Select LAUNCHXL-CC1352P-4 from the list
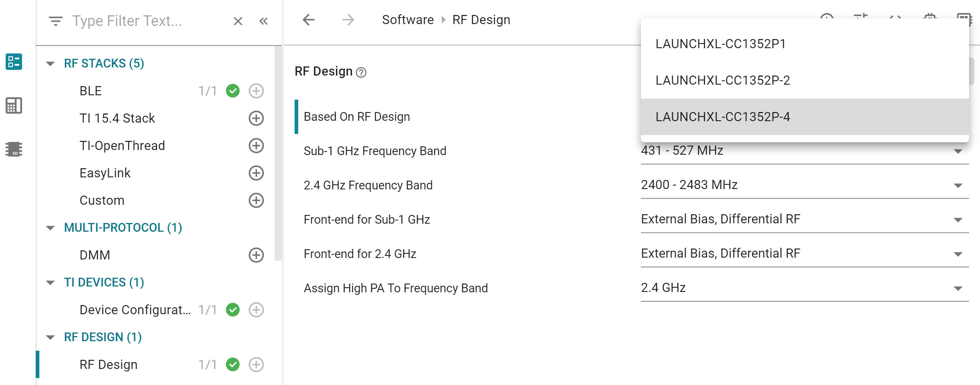Viewport: 980px width, 385px height. point(804,117)
